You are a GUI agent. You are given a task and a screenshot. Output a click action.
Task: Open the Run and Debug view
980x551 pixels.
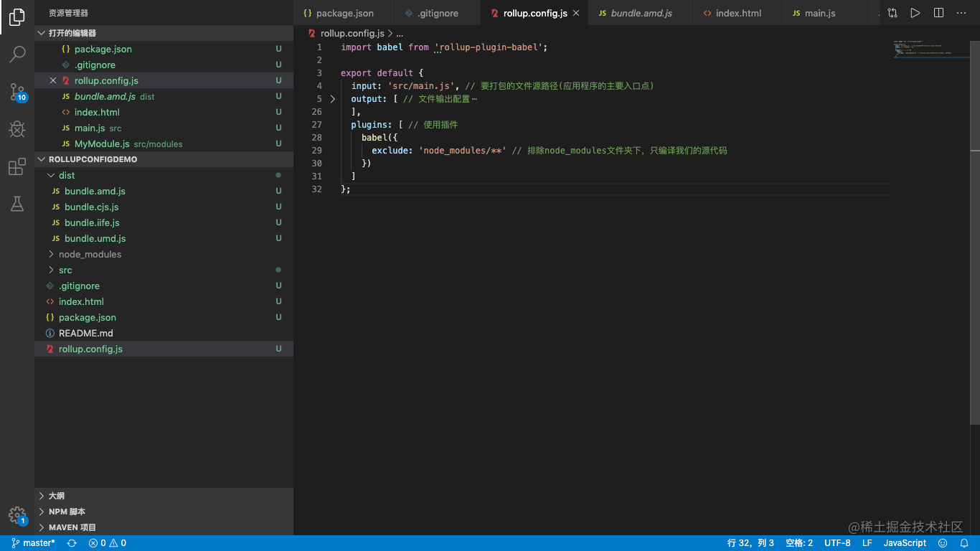point(17,129)
